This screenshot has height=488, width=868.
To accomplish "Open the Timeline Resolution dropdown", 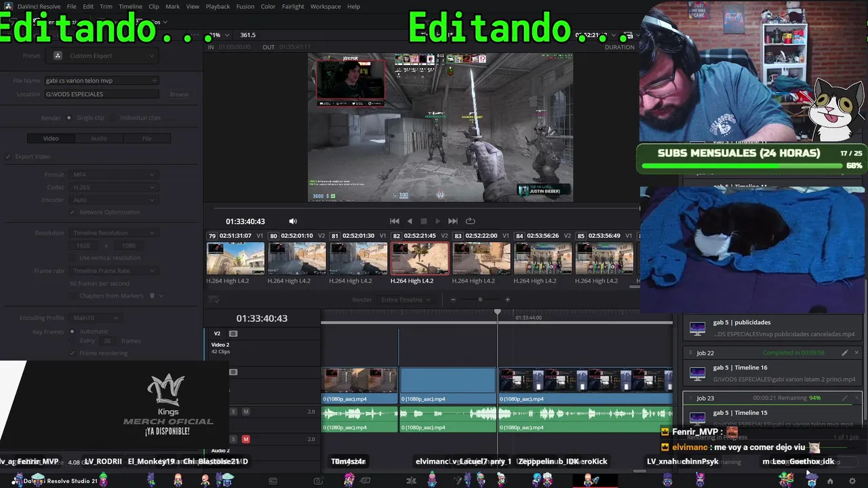I will click(113, 232).
